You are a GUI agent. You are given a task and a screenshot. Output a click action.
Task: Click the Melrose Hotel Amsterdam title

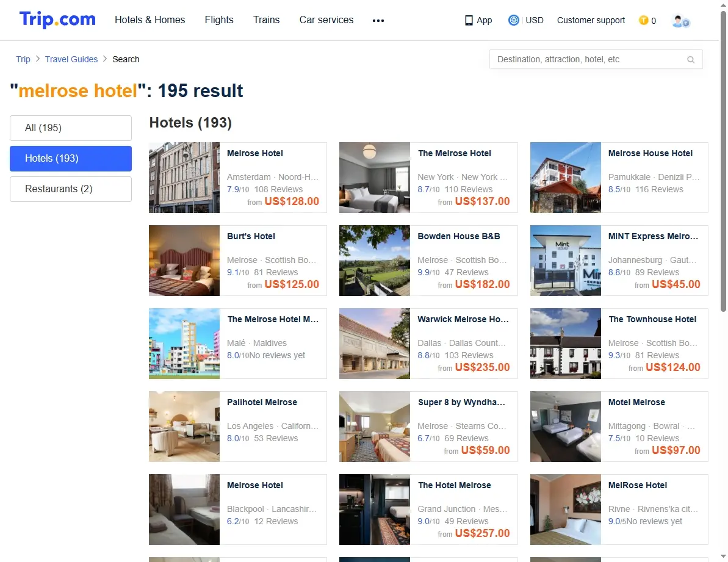255,153
